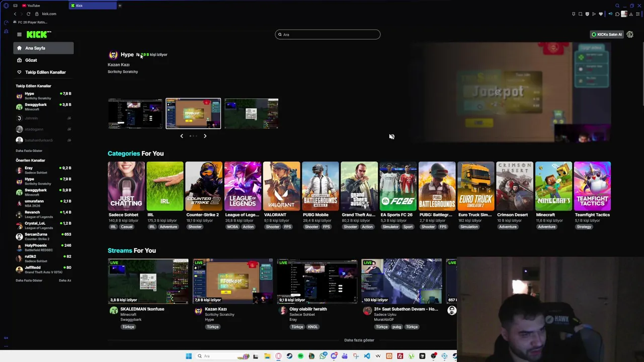Click the KICK logo
Viewport: 644px width, 362px height.
[x=39, y=34]
